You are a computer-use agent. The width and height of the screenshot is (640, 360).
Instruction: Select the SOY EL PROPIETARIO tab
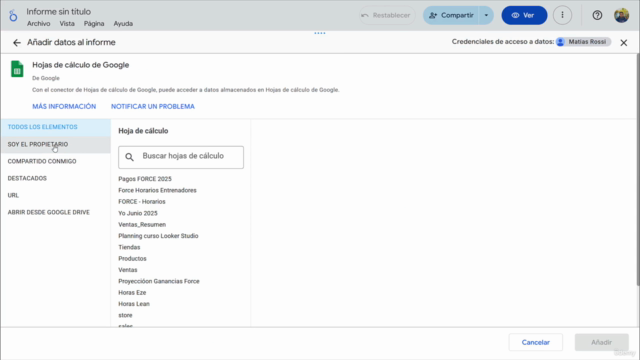tap(56, 144)
